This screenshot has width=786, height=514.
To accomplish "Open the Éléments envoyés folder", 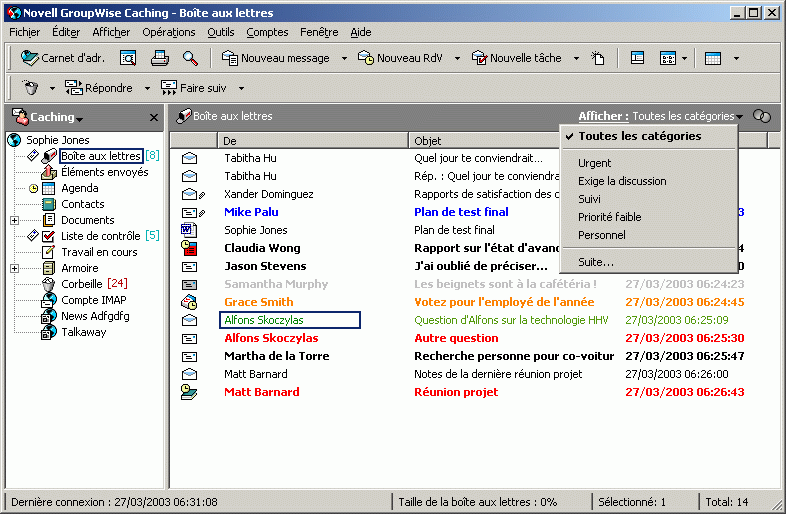I will [x=105, y=172].
